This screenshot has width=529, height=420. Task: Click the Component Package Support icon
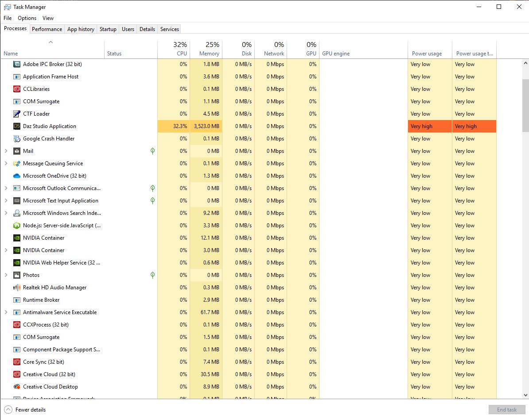(x=16, y=350)
